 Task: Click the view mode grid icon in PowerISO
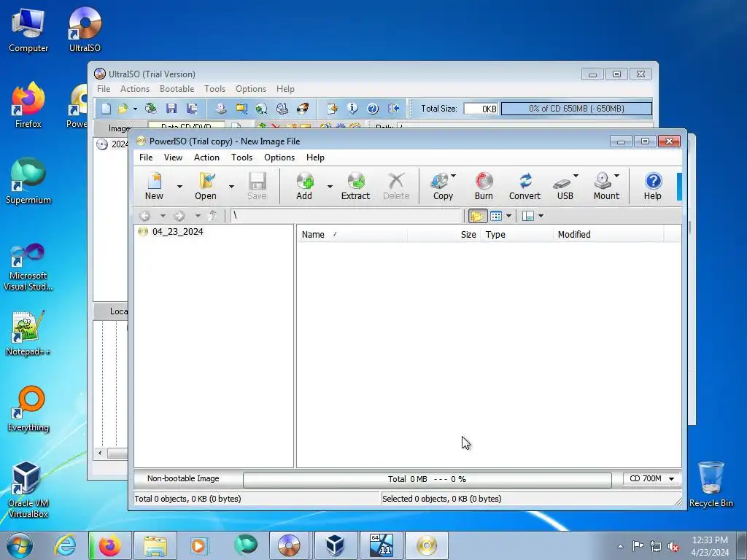click(496, 216)
